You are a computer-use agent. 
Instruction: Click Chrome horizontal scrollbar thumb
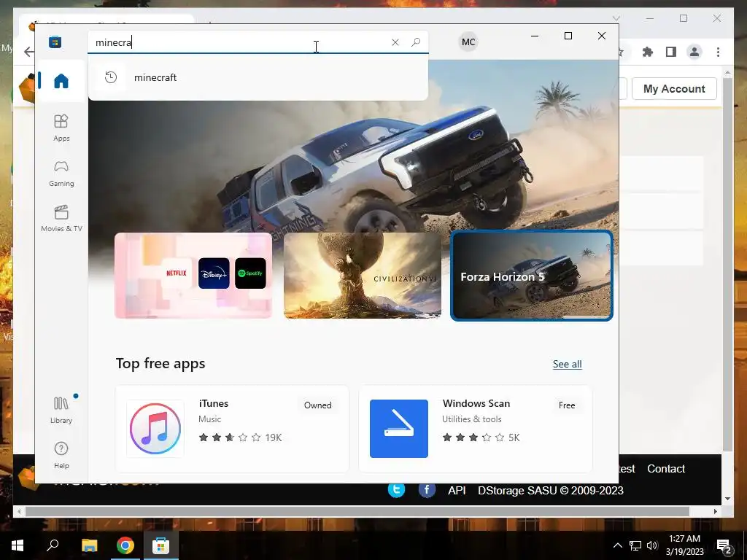coord(357,511)
